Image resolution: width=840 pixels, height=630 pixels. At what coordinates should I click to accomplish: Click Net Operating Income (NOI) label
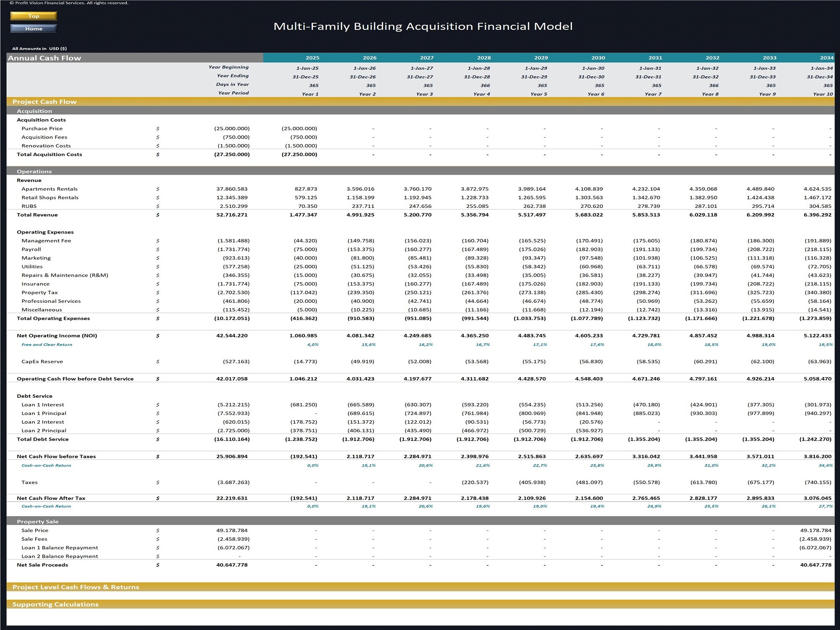pyautogui.click(x=57, y=336)
